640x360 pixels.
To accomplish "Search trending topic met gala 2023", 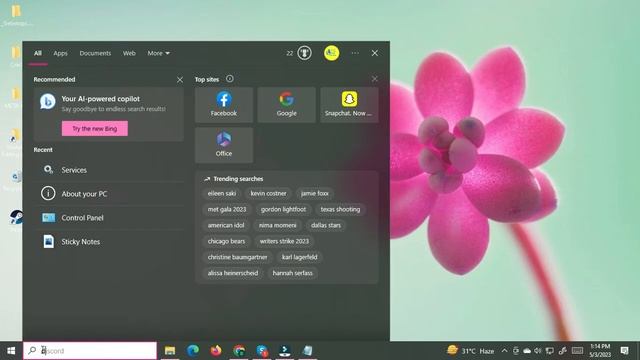I will tap(227, 209).
